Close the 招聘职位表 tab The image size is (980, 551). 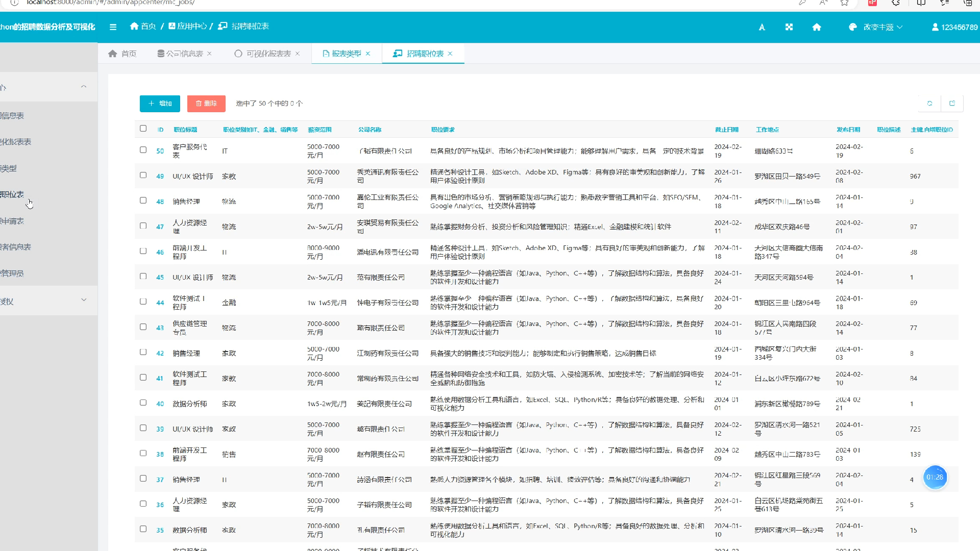point(450,54)
